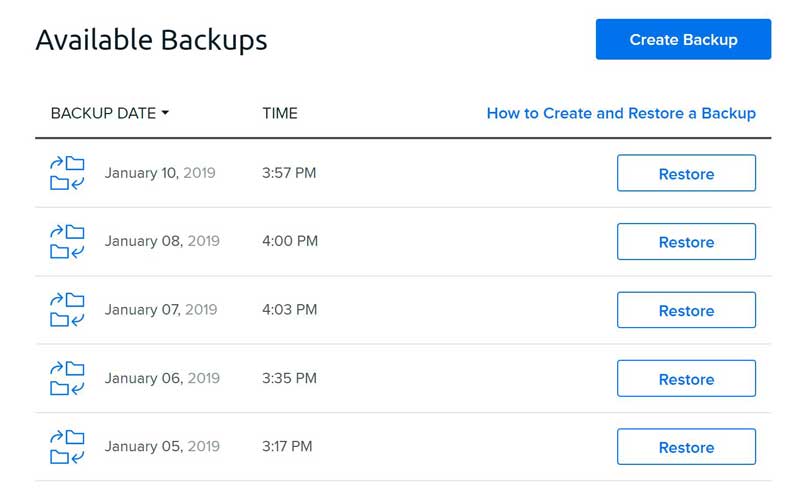Click the backup folder icon for January 08
The image size is (800, 500).
(67, 242)
